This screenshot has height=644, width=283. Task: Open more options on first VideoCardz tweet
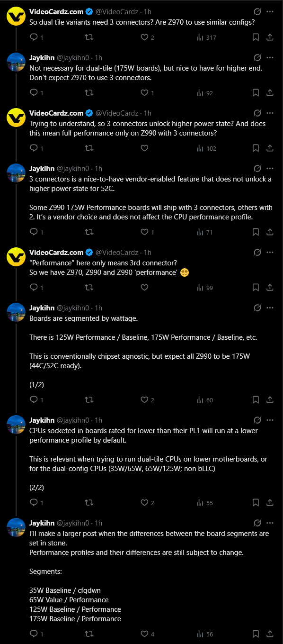(270, 11)
